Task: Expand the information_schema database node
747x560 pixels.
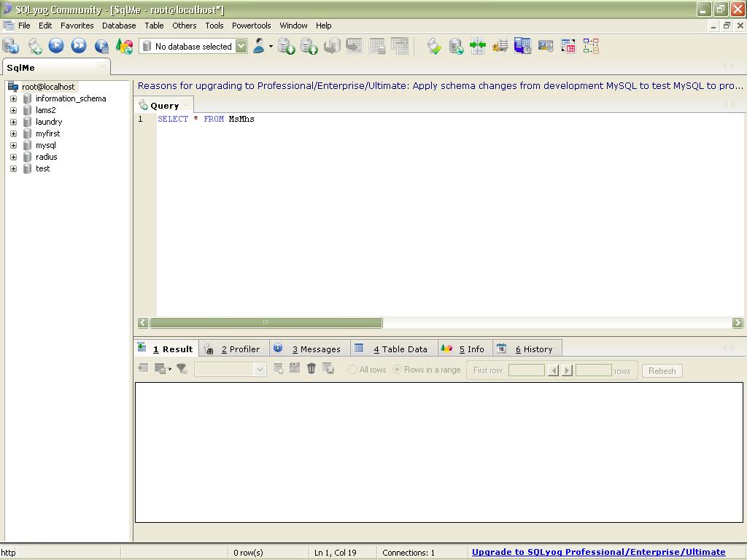Action: click(x=13, y=98)
